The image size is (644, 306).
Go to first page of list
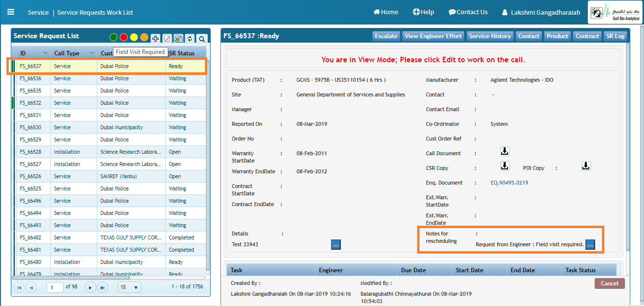point(20,287)
